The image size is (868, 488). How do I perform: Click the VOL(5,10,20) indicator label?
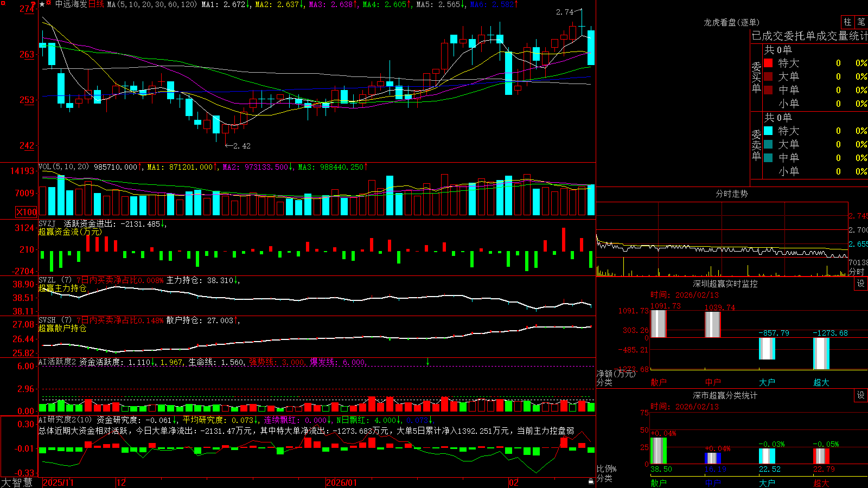coord(63,167)
